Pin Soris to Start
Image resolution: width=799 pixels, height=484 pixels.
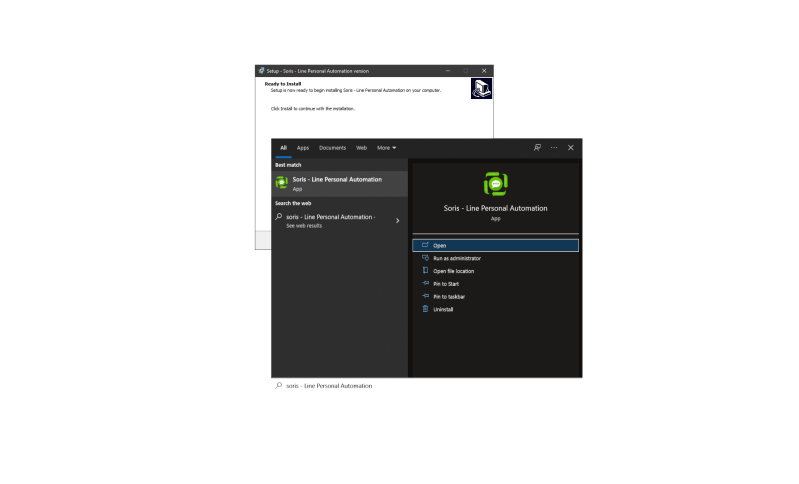pyautogui.click(x=446, y=284)
